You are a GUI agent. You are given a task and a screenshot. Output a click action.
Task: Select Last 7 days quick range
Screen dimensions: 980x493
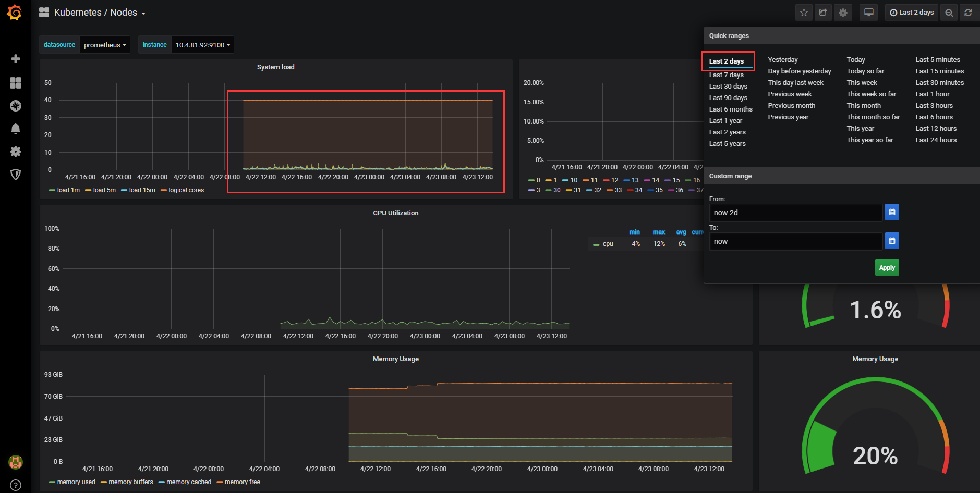[726, 75]
